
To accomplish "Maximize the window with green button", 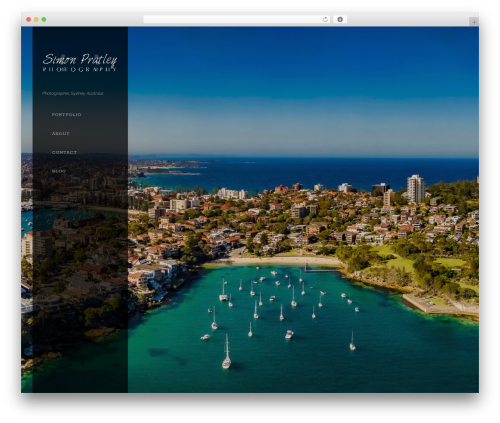I will [x=44, y=19].
